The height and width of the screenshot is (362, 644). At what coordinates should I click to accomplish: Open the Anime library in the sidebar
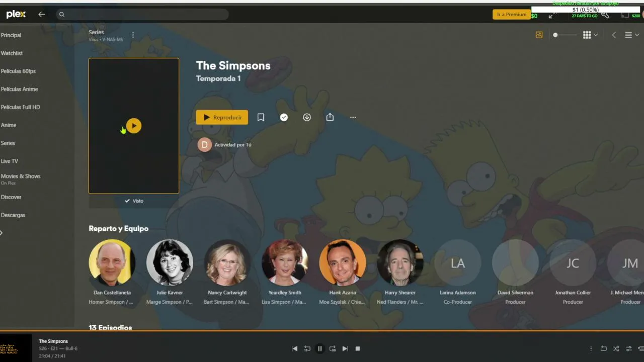(9, 125)
